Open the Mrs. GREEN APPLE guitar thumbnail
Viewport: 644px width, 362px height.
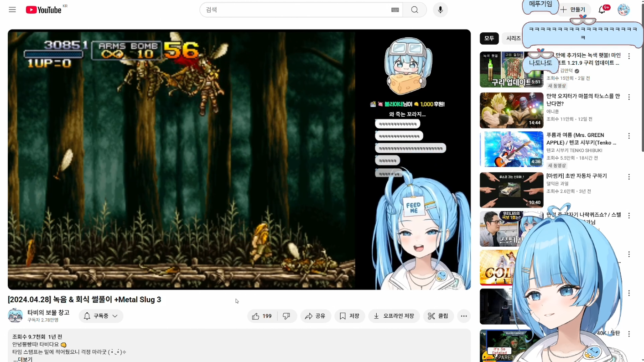[511, 149]
